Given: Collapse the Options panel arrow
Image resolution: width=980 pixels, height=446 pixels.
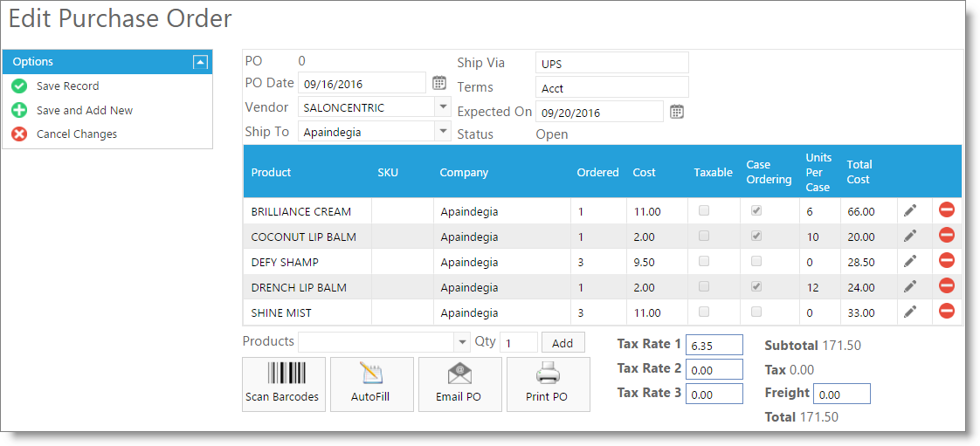Looking at the screenshot, I should (x=200, y=62).
